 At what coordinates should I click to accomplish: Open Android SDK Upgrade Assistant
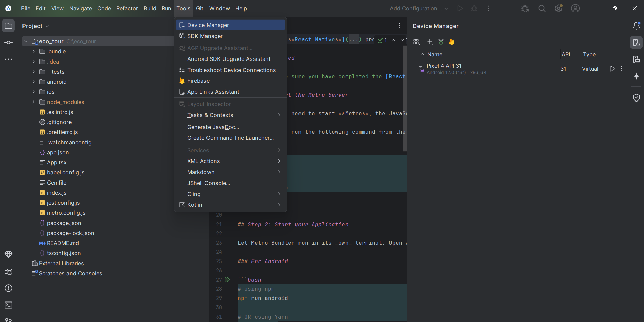click(230, 59)
